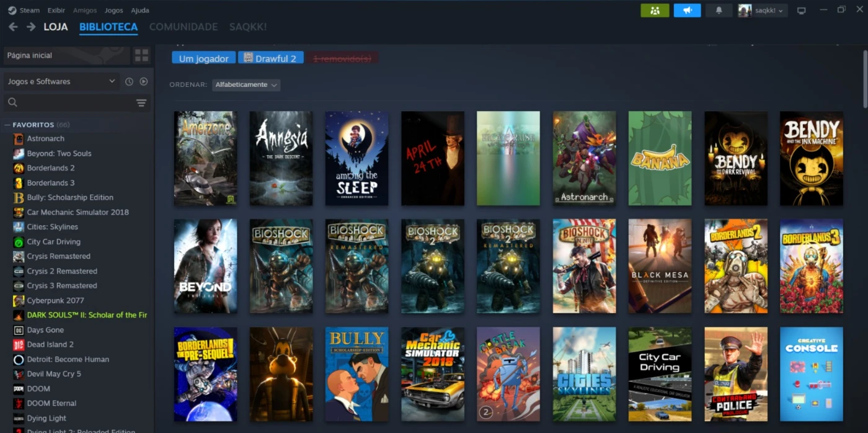This screenshot has height=433, width=868.
Task: Click the recent activity clock icon
Action: click(x=129, y=81)
